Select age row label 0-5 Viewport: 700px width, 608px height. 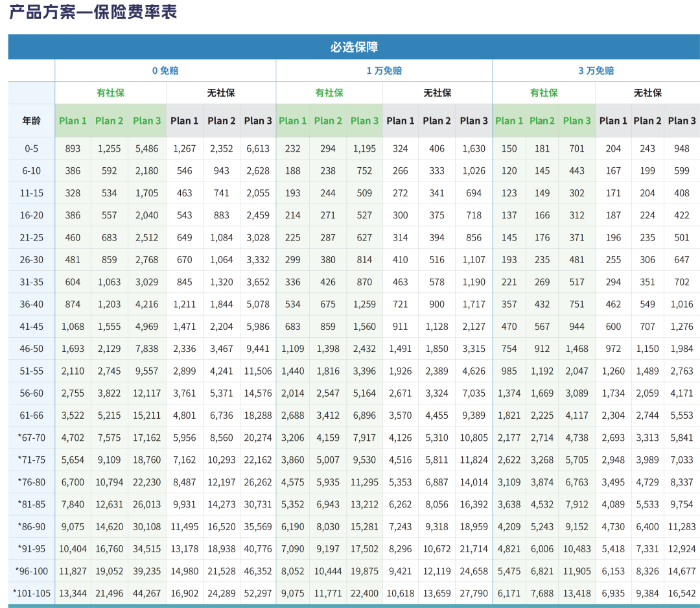[31, 148]
